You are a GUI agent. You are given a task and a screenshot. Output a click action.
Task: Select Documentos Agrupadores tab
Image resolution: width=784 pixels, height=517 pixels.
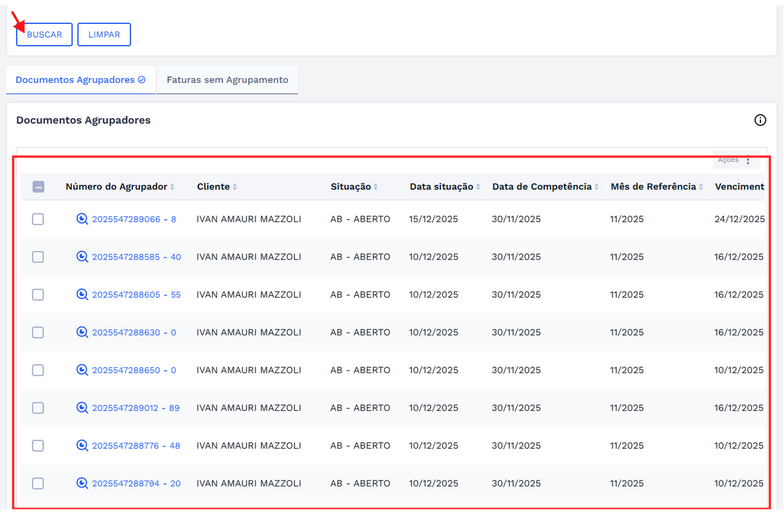81,80
